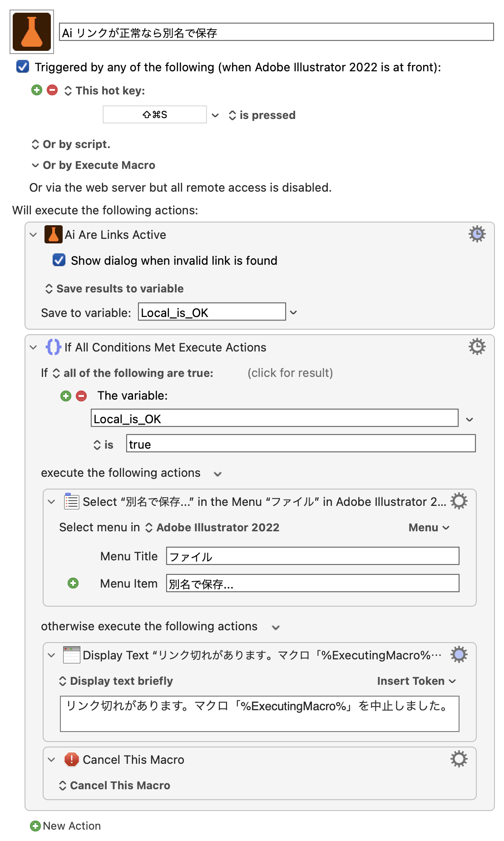This screenshot has height=841, width=504.
Task: Add a new hot key trigger with green plus
Action: (x=37, y=90)
